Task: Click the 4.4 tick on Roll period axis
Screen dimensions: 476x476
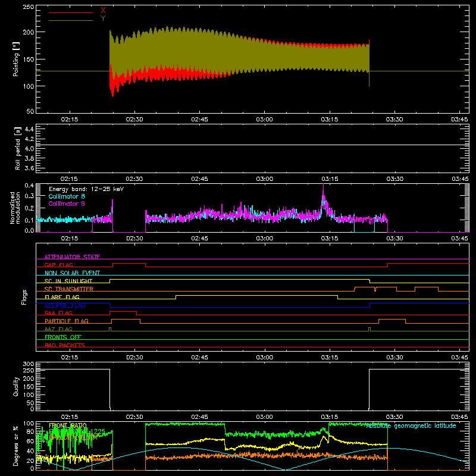Action: click(29, 129)
